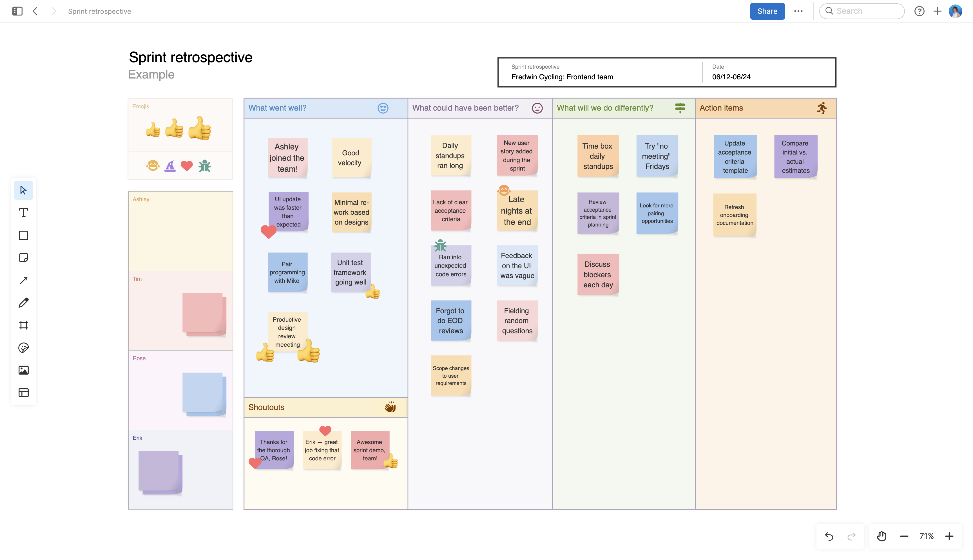Screen dimensions: 973x560
Task: Create a new board with the plus button
Action: pyautogui.click(x=937, y=11)
